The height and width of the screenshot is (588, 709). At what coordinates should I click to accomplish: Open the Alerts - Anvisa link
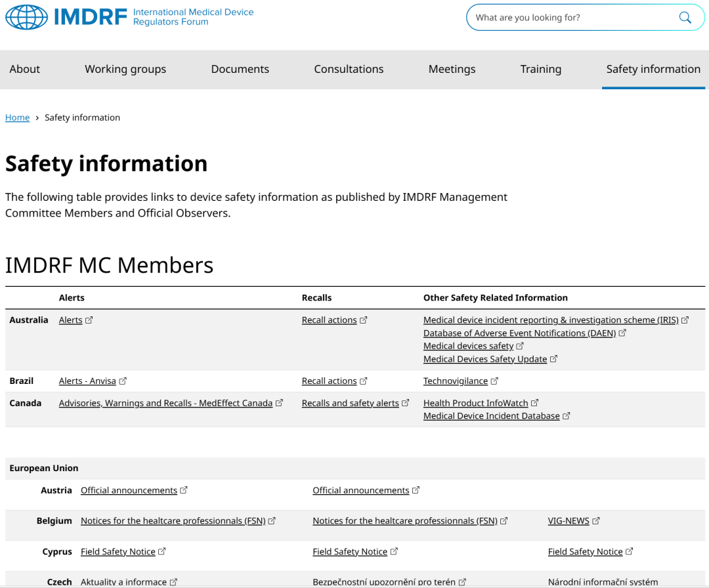pos(87,381)
